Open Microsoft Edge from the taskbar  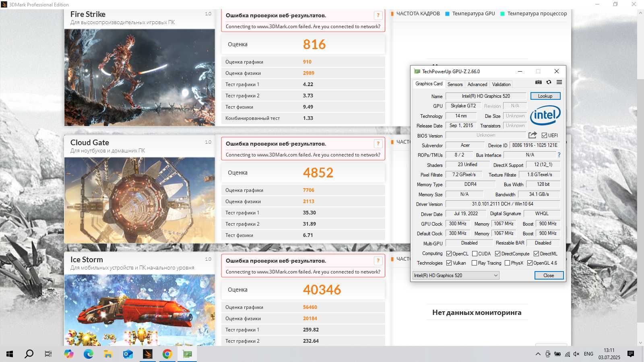89,354
